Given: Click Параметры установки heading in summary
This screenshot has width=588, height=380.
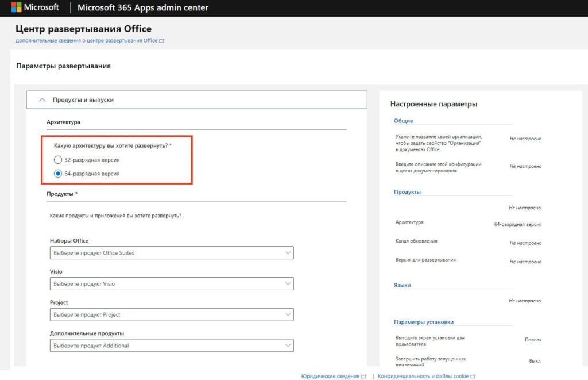Looking at the screenshot, I should 423,322.
